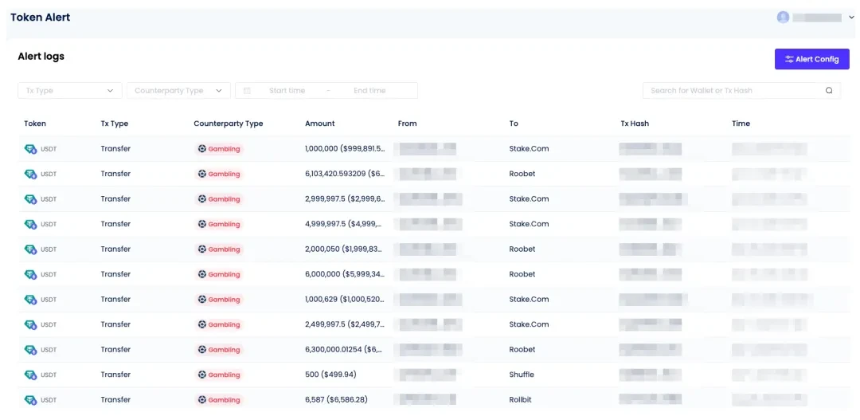
Task: Open the Alert Config button
Action: point(811,59)
